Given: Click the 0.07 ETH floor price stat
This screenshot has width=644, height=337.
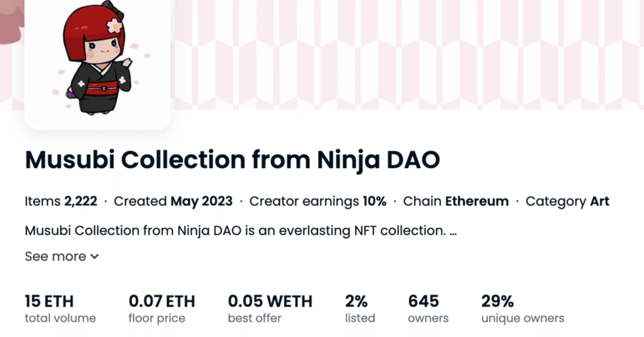Looking at the screenshot, I should 162,309.
